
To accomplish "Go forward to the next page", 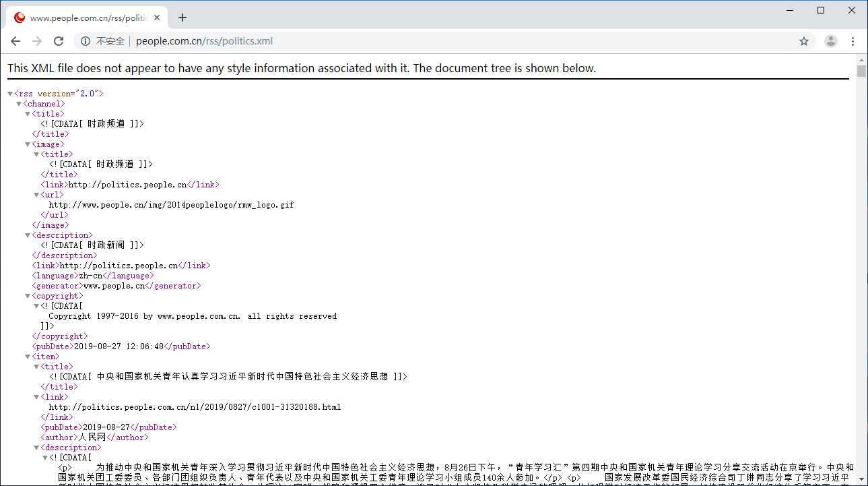I will [x=37, y=41].
